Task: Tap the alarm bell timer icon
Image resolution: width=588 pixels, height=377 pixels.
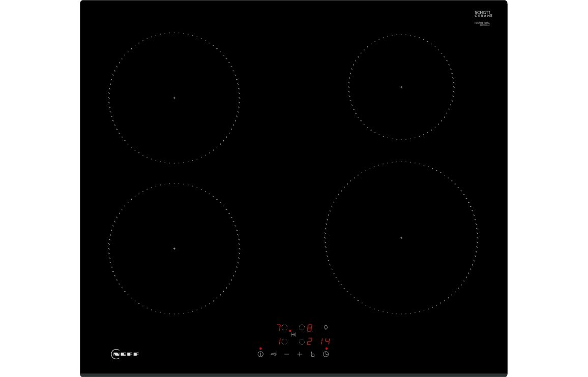Action: click(326, 328)
